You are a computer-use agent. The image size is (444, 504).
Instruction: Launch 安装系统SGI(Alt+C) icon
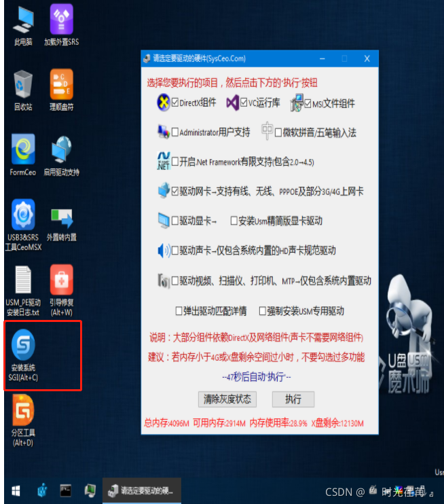click(x=23, y=355)
